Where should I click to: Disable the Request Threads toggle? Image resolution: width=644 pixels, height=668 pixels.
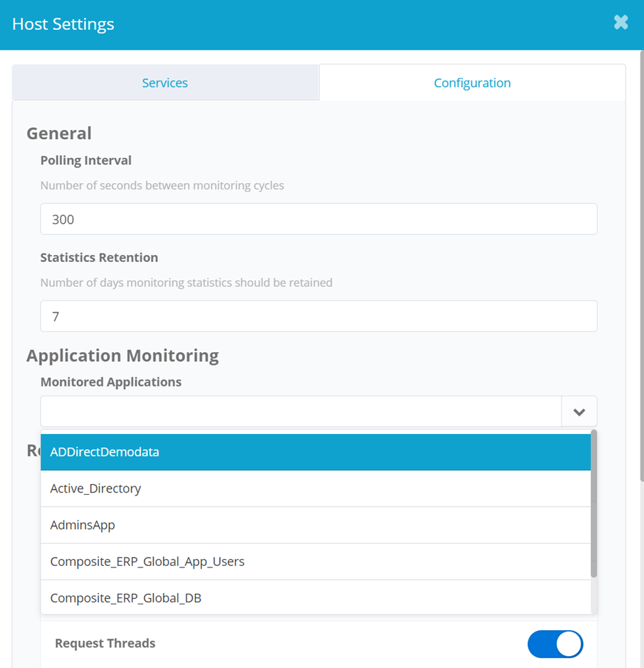pyautogui.click(x=555, y=644)
